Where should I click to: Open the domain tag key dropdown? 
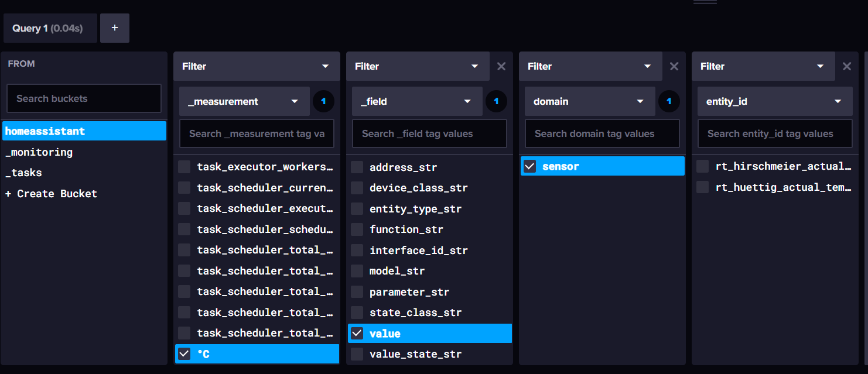tap(590, 101)
